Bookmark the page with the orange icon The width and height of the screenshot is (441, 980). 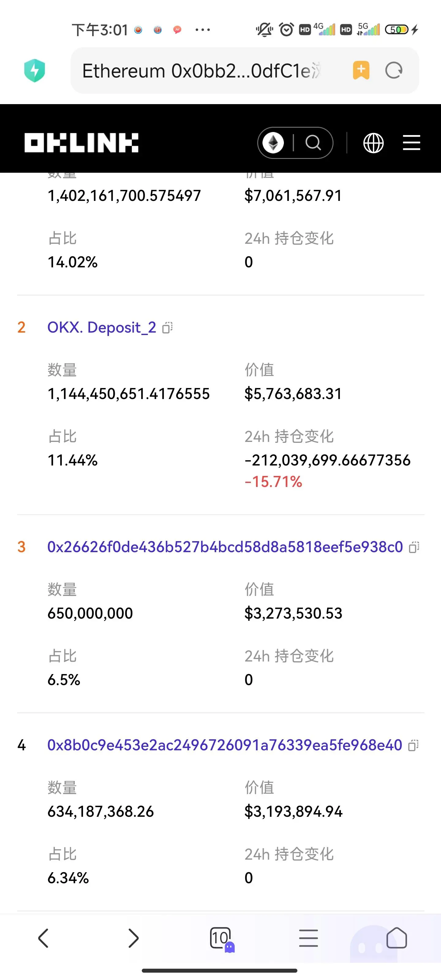pyautogui.click(x=361, y=70)
